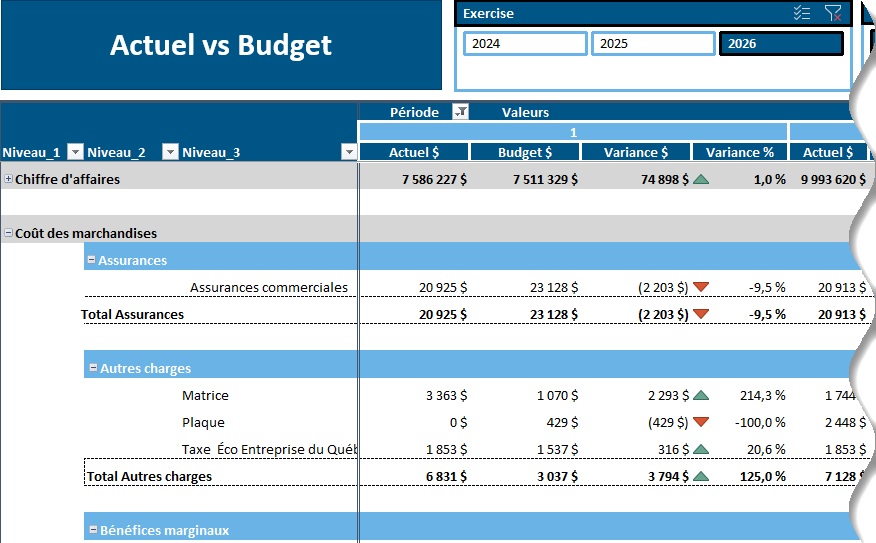This screenshot has width=876, height=543.
Task: Collapse the Autres charges section
Action: click(92, 368)
